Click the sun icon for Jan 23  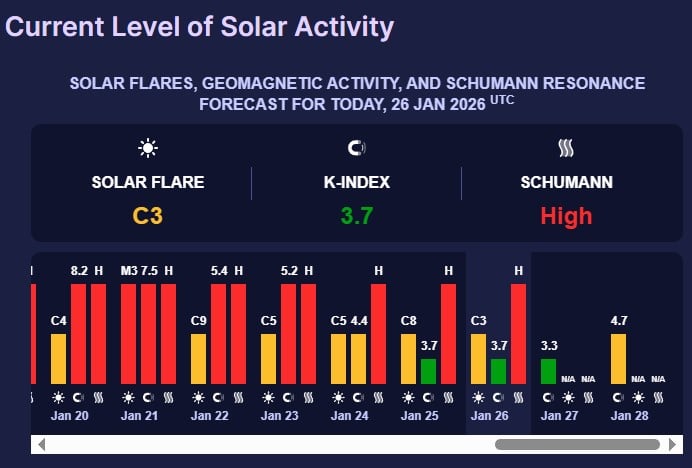click(x=268, y=397)
